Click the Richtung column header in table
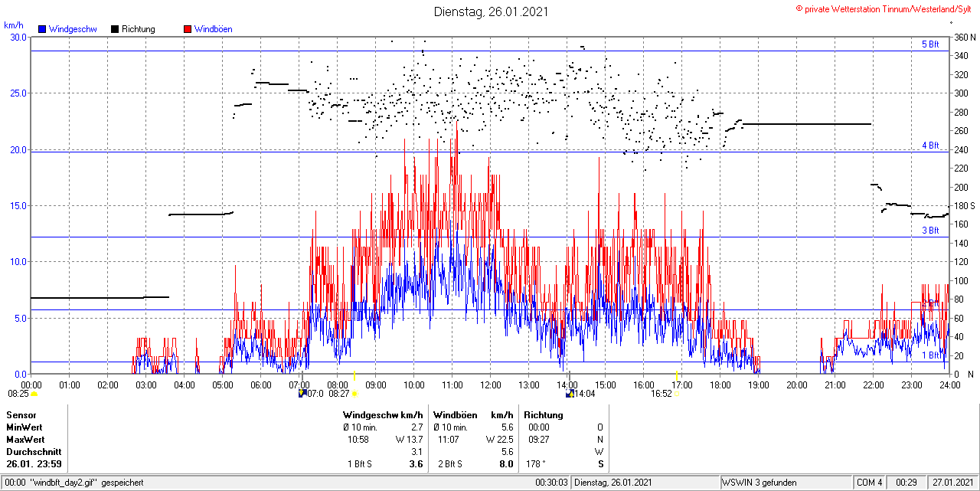980x491 pixels. pos(543,415)
